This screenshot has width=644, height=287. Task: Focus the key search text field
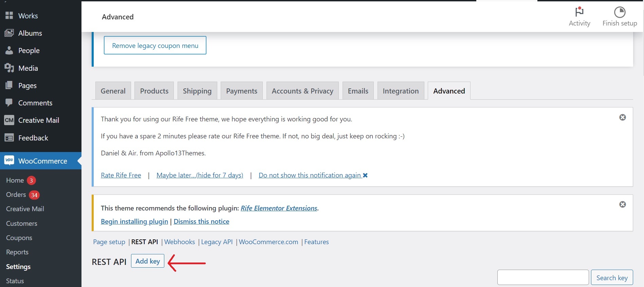point(542,277)
